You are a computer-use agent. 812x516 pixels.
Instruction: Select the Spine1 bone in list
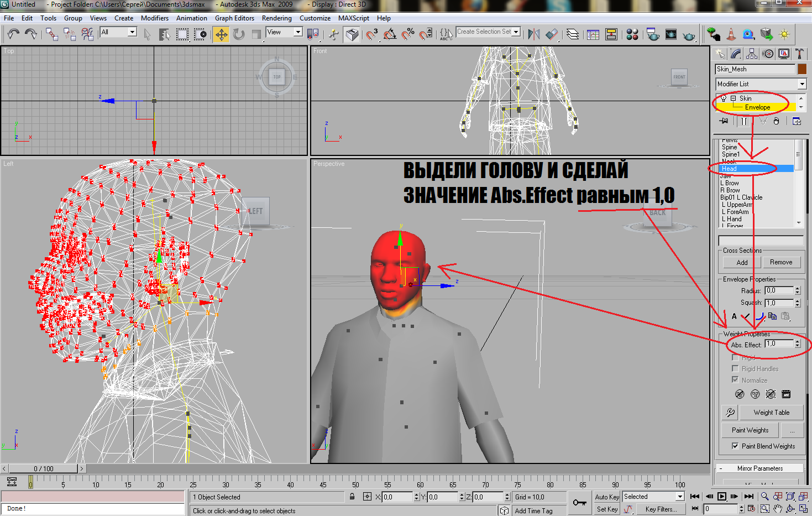(x=730, y=154)
